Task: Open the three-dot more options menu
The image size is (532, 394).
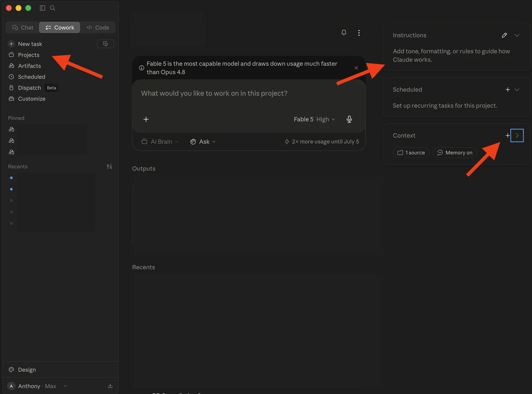Action: pyautogui.click(x=359, y=33)
